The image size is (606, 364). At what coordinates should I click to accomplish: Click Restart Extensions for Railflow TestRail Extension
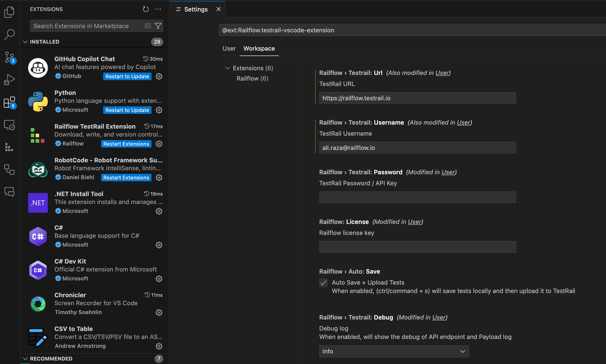(126, 144)
